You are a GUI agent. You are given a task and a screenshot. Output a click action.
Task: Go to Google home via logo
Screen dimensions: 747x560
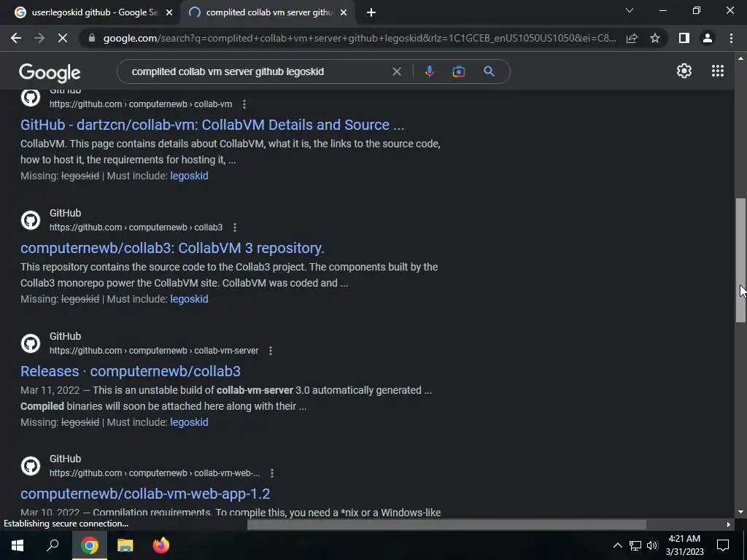click(x=50, y=72)
